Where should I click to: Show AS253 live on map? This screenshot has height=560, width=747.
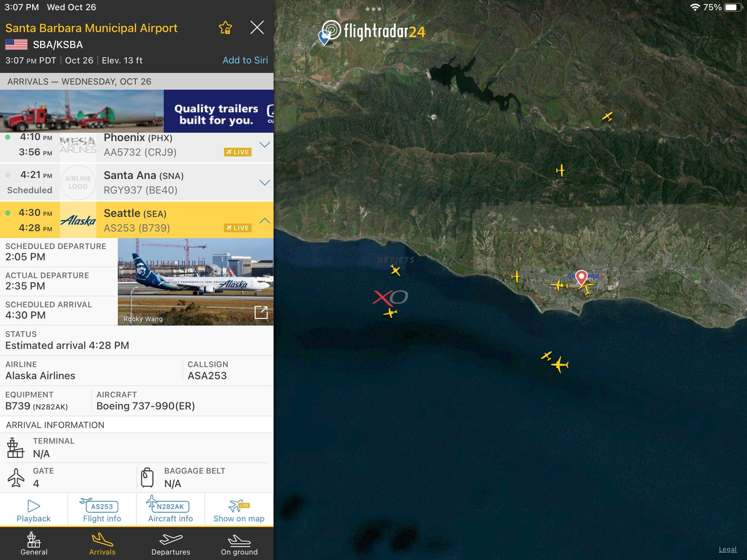[x=239, y=510]
